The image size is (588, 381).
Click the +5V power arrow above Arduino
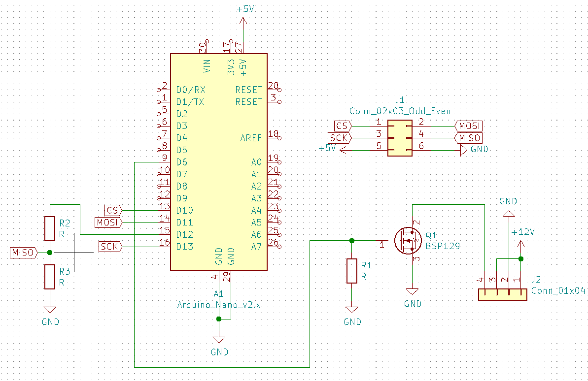tap(243, 23)
